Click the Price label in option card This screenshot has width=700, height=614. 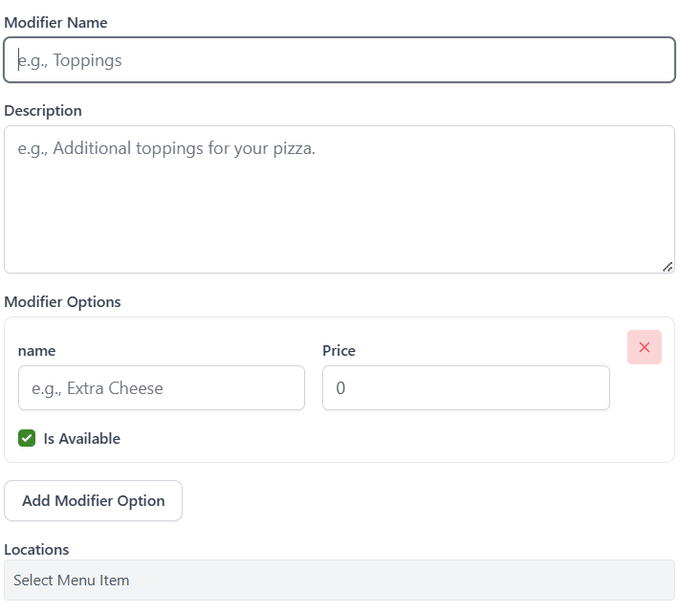[x=339, y=351]
